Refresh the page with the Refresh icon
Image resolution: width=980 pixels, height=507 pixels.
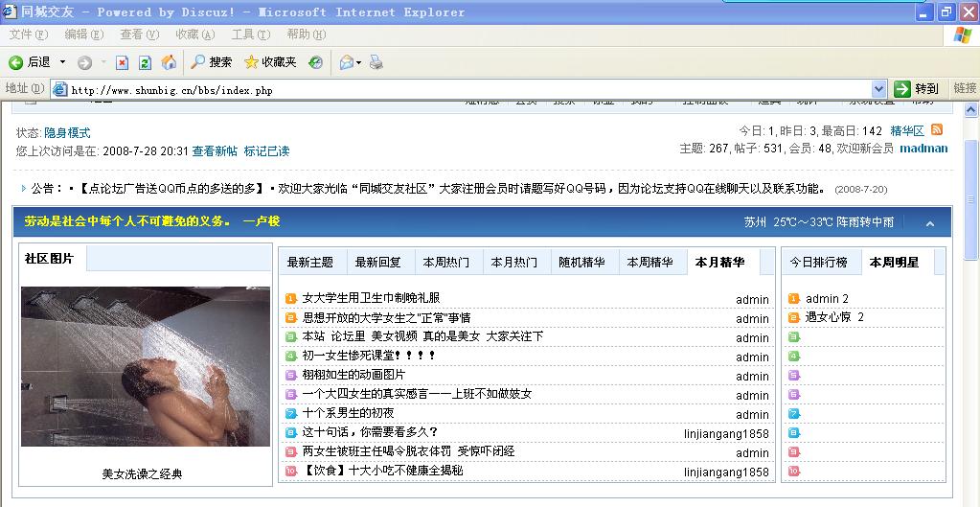[x=145, y=62]
